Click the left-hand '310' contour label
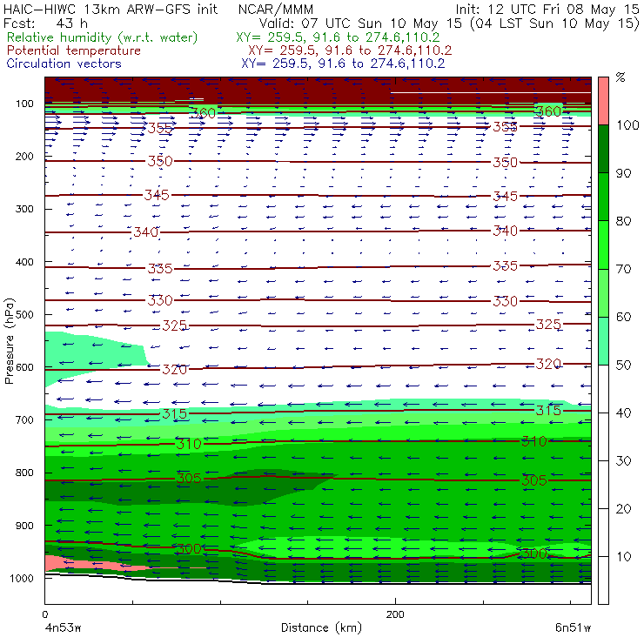This screenshot has width=644, height=644. click(x=189, y=444)
